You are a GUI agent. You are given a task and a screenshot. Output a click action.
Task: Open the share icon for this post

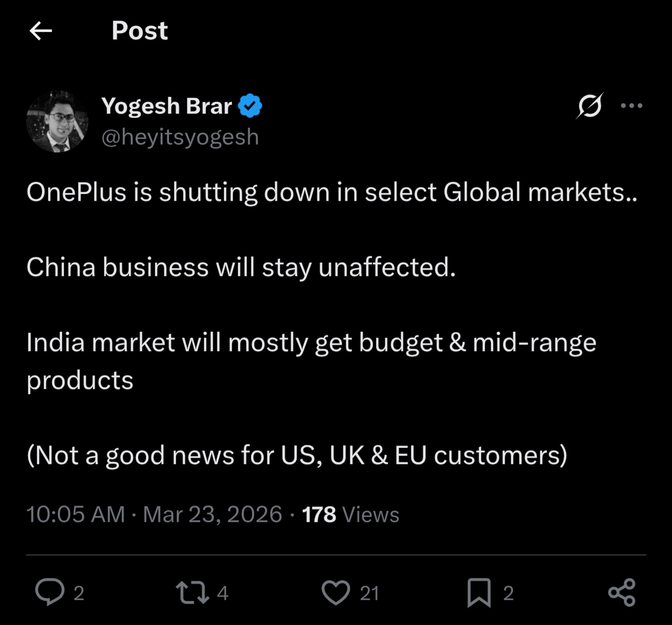point(622,592)
